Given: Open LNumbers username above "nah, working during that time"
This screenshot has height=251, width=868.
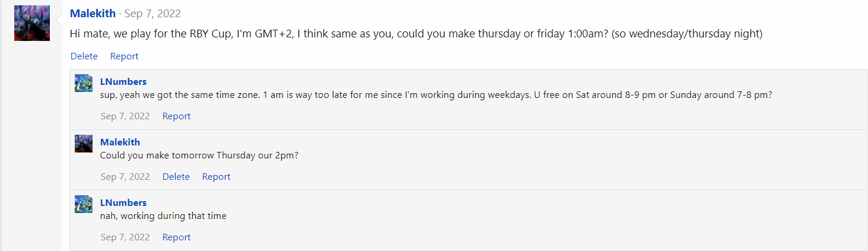Looking at the screenshot, I should click(123, 202).
